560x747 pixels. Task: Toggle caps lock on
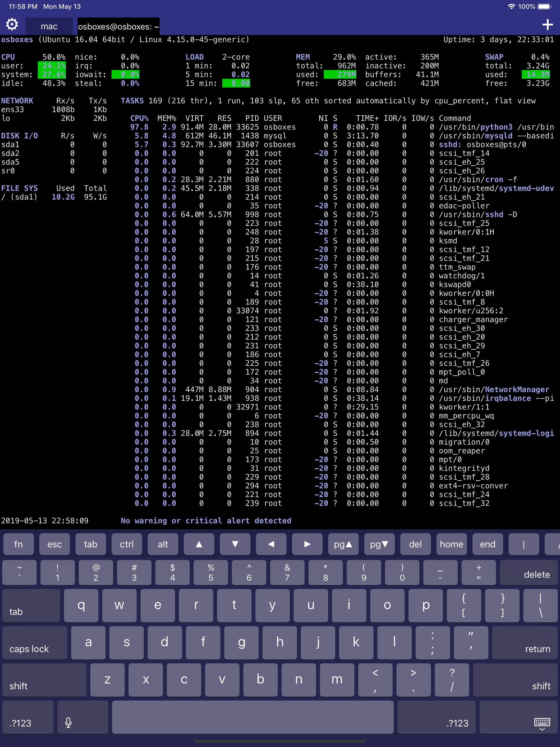coord(34,643)
